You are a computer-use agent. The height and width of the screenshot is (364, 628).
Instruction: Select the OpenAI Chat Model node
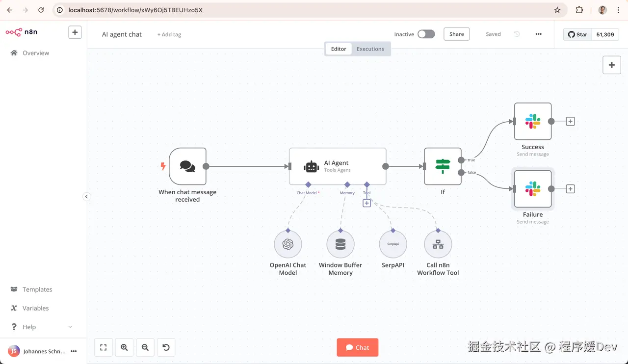(288, 244)
